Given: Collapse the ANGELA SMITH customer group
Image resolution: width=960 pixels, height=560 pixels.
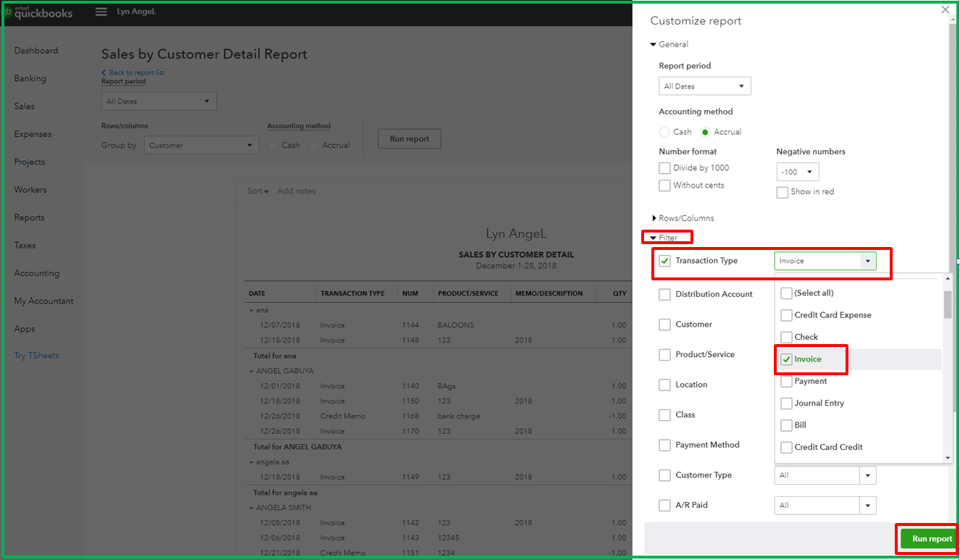Looking at the screenshot, I should tap(251, 508).
